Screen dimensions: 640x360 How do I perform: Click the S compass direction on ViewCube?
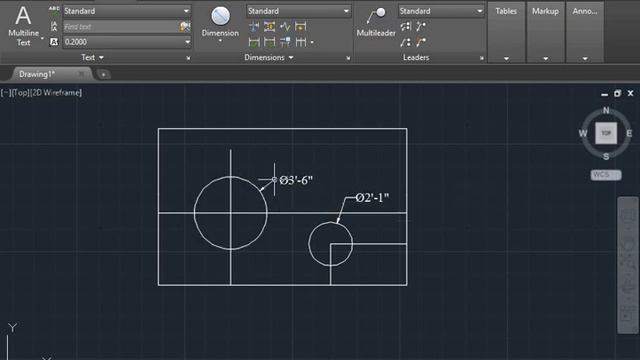point(606,156)
